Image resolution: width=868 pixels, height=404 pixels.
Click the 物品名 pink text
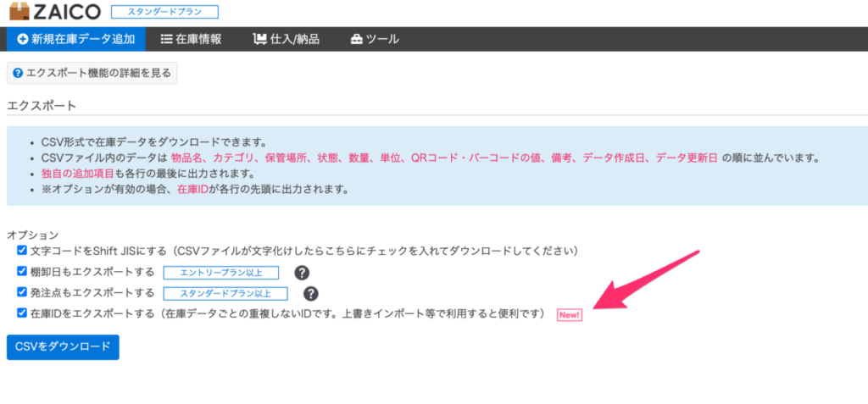[x=187, y=158]
